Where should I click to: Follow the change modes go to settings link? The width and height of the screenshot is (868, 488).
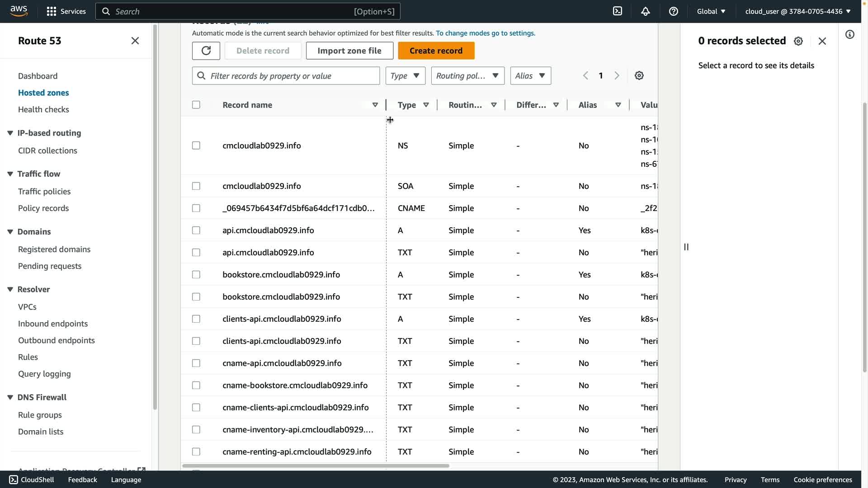[485, 33]
